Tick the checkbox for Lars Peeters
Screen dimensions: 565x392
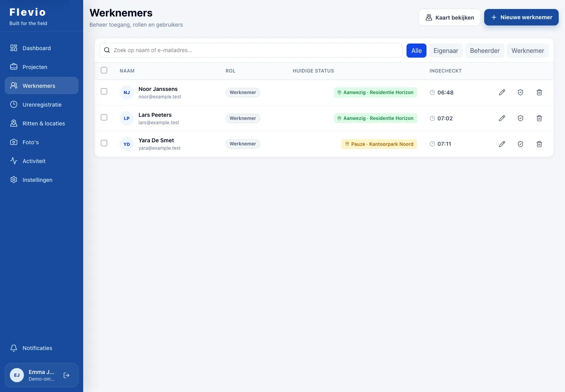coord(104,117)
